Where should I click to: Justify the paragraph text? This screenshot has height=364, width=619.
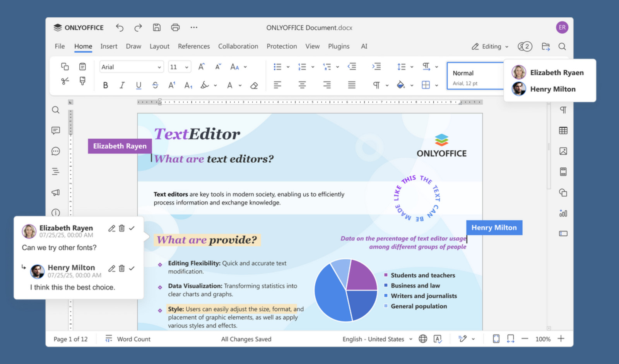352,85
